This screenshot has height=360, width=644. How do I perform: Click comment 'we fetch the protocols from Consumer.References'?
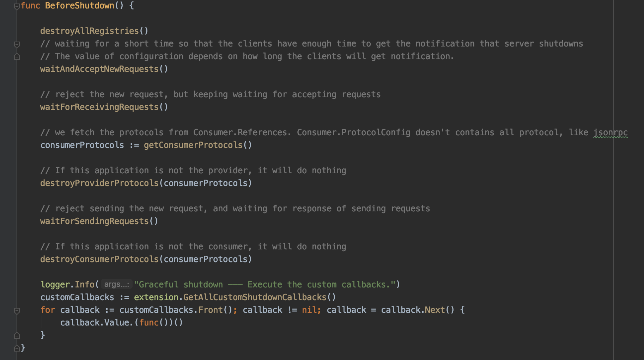pos(334,132)
